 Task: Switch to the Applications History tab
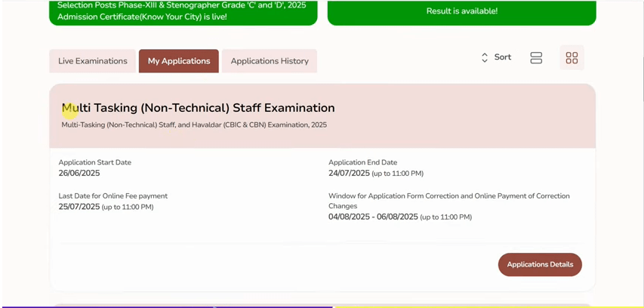click(x=270, y=61)
